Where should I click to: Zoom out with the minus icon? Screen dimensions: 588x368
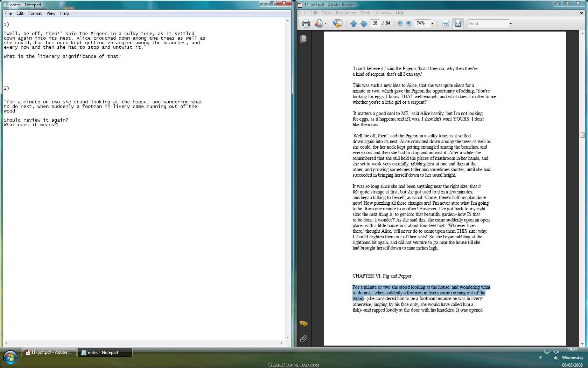coord(400,23)
